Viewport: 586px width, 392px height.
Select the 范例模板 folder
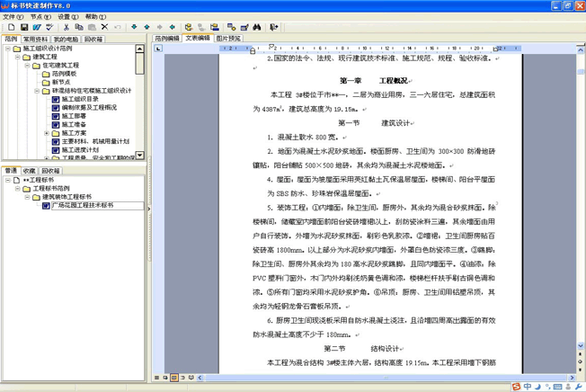65,74
